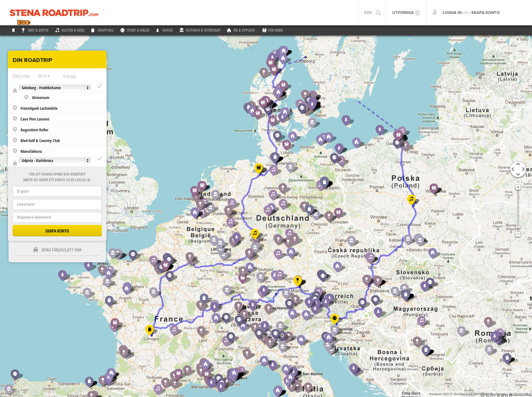
Task: Click the E-post input field
Action: coord(57,191)
